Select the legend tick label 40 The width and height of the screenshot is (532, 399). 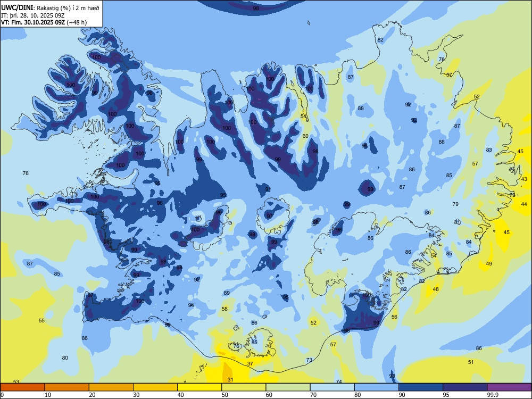[181, 395]
